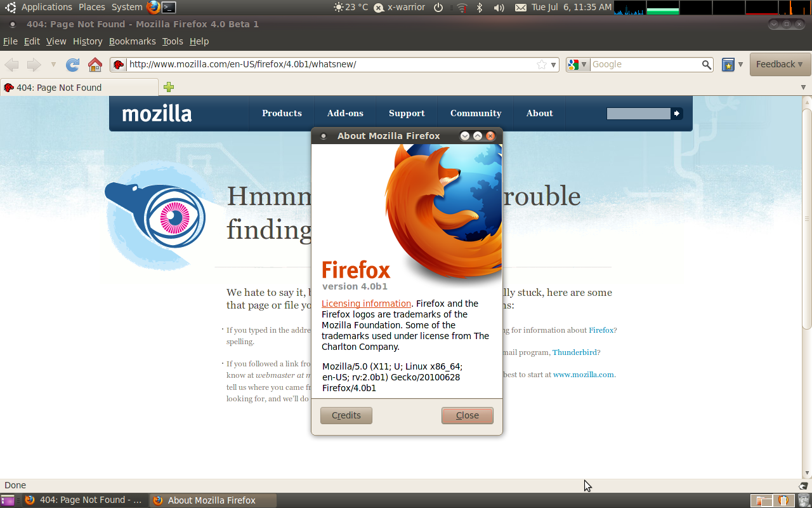Open the history dropdown next to forward arrow
This screenshot has width=812, height=508.
pyautogui.click(x=53, y=65)
